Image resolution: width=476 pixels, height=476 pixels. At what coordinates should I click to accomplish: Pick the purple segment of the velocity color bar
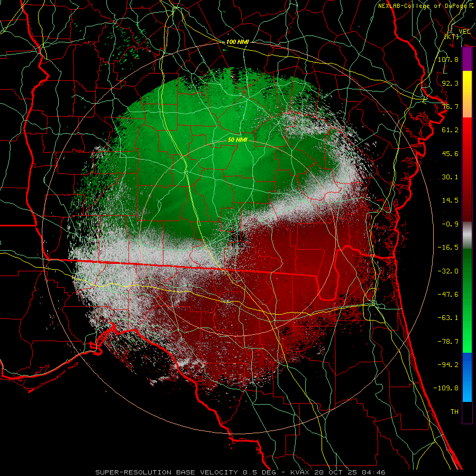(467, 59)
